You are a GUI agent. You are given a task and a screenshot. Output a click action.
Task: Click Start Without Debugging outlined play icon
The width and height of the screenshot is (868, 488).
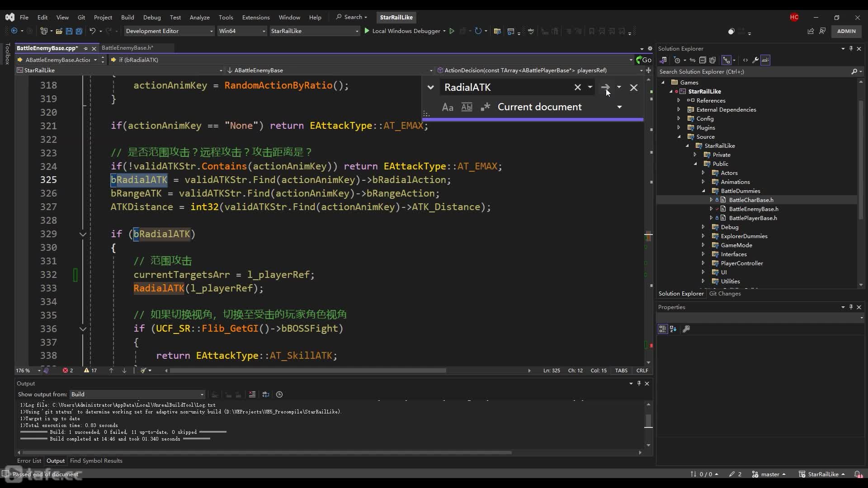tap(451, 31)
